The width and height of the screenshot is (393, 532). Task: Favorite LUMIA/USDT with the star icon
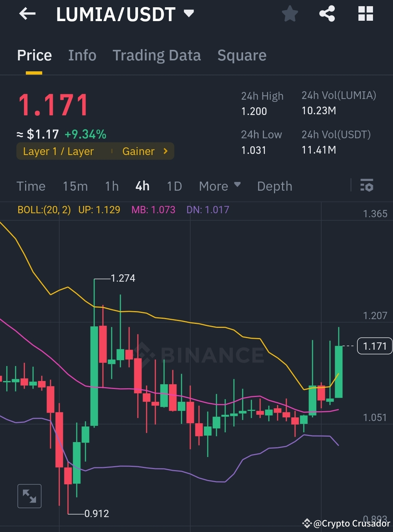coord(290,14)
